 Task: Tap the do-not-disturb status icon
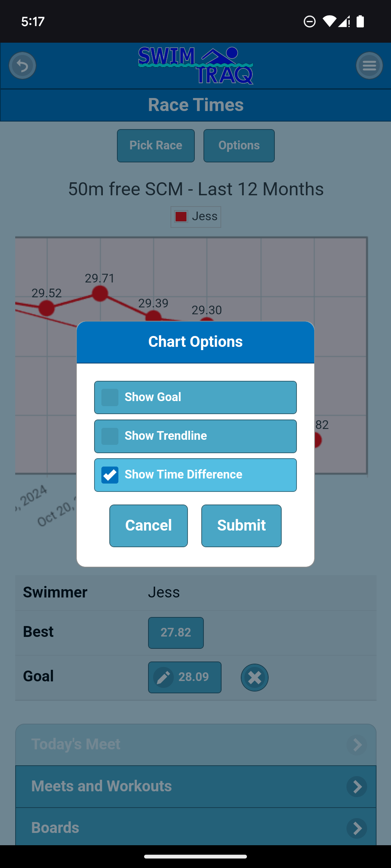pos(310,21)
